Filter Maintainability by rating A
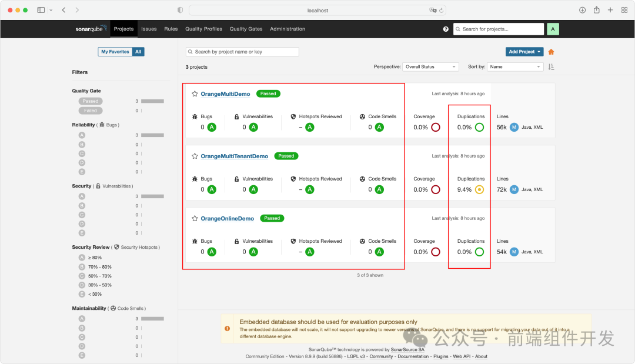The height and width of the screenshot is (364, 635). (x=82, y=319)
